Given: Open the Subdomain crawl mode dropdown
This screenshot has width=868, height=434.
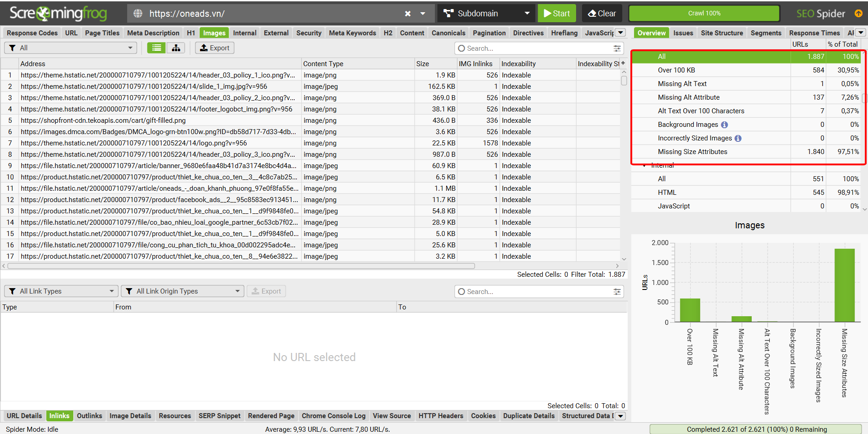Looking at the screenshot, I should 486,14.
